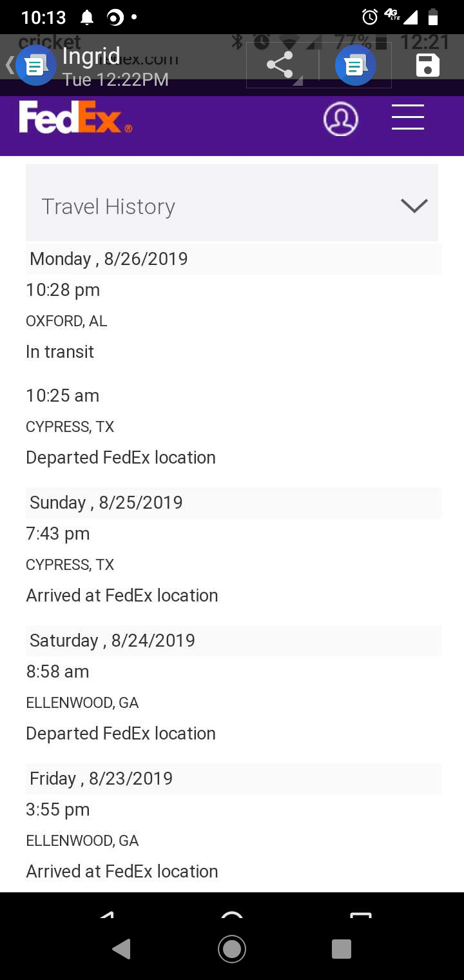Go back using the left chevron arrow
This screenshot has width=464, height=980.
coord(9,65)
